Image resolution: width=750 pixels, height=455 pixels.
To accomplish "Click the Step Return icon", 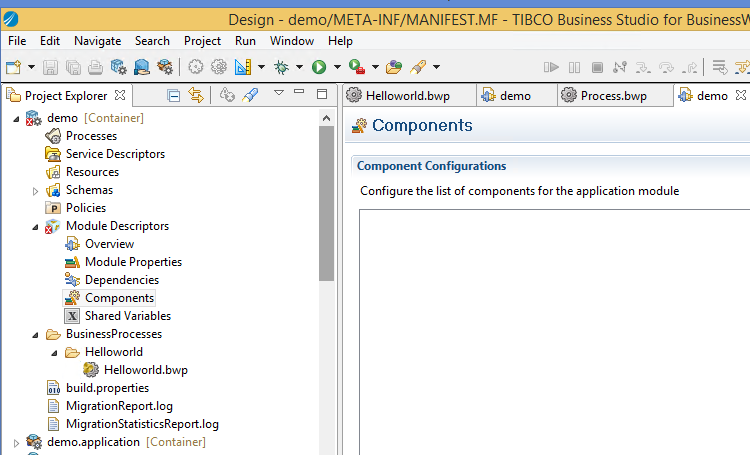I will (690, 67).
